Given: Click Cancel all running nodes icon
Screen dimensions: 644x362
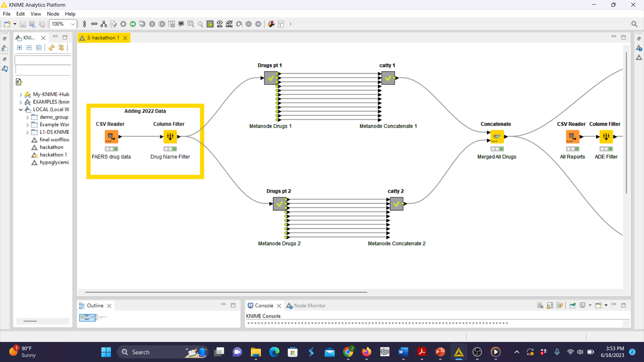Looking at the screenshot, I should 162,24.
